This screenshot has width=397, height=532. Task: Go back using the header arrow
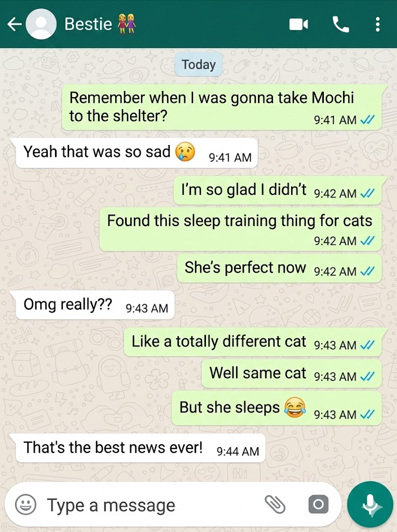click(x=15, y=24)
